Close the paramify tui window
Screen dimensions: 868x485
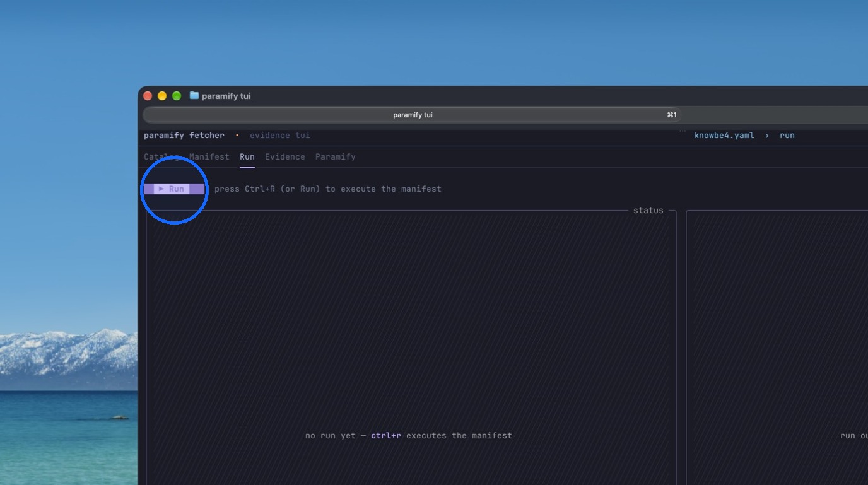point(148,96)
